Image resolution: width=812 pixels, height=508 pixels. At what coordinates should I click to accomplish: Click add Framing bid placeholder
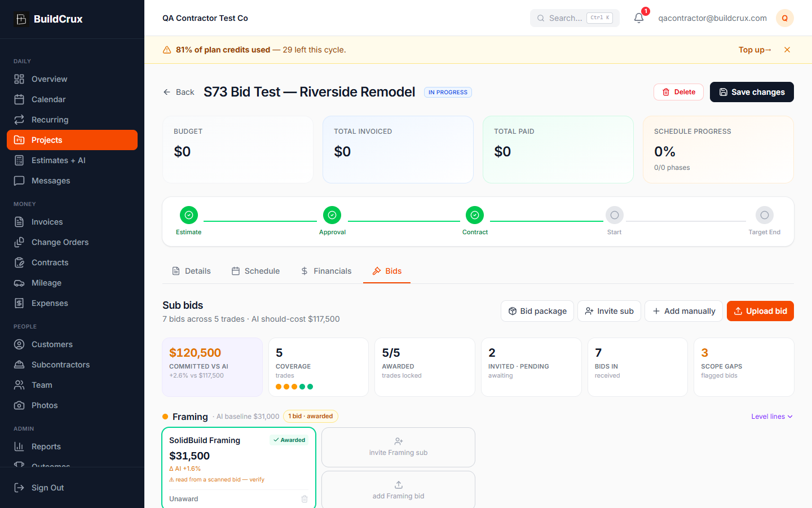pyautogui.click(x=398, y=490)
